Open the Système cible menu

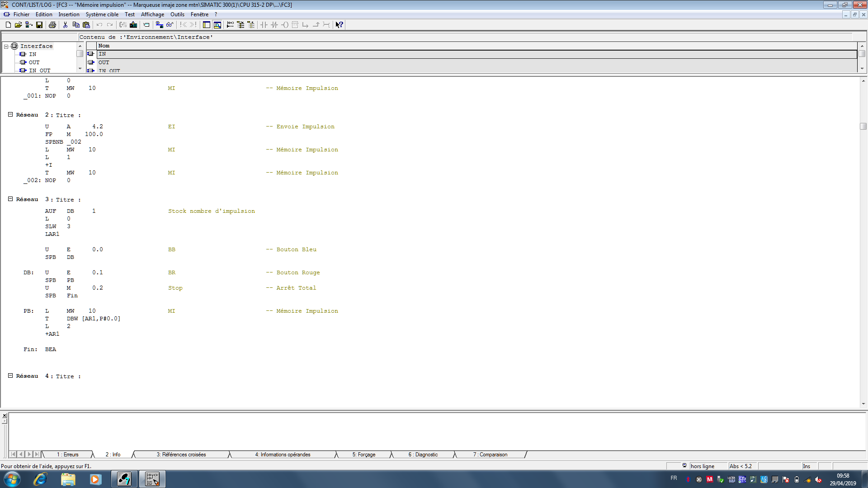(x=102, y=14)
